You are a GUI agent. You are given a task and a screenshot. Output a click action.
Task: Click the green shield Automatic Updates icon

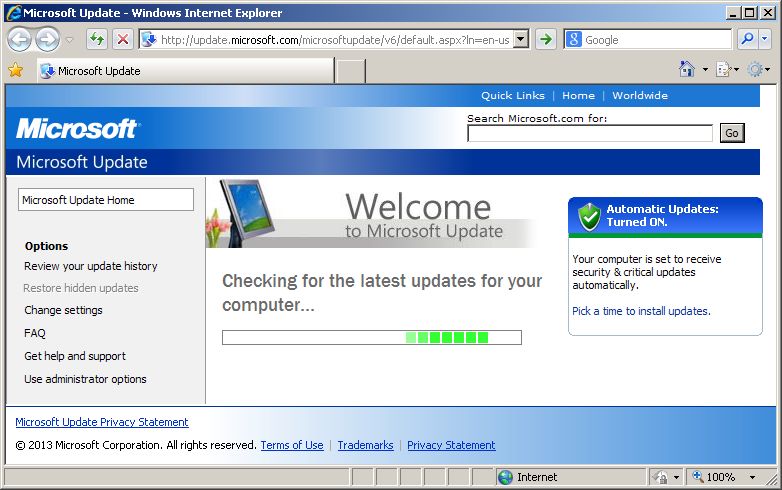click(589, 217)
